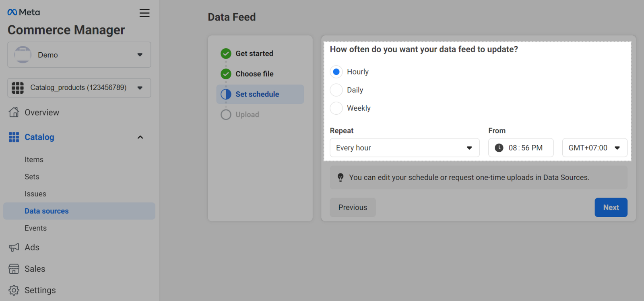
Task: Open the Catalog_products catalog selector
Action: point(79,88)
